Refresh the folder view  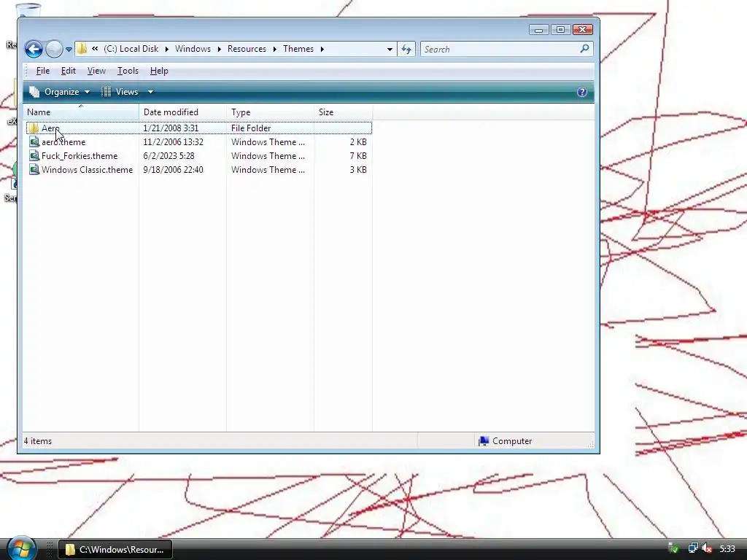(x=406, y=49)
